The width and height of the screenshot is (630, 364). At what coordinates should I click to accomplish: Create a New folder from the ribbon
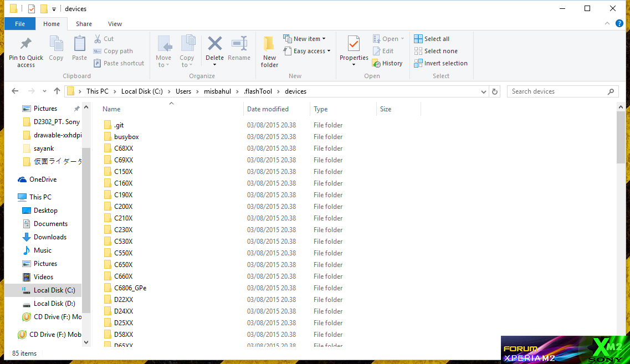pos(269,50)
